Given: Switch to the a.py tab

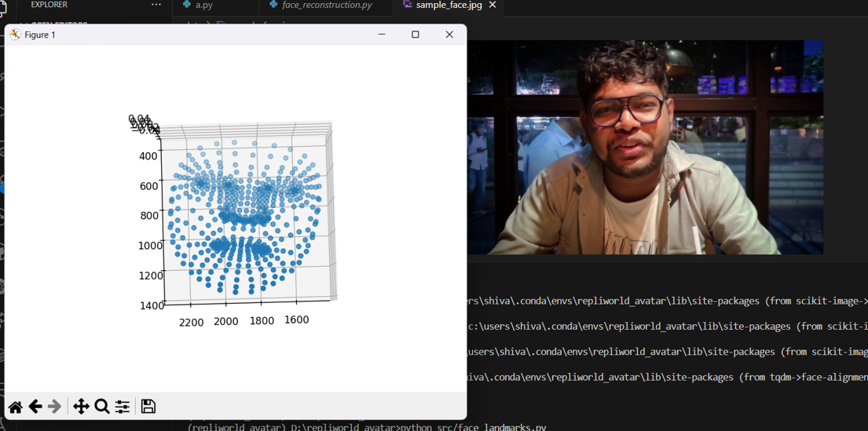Looking at the screenshot, I should [x=203, y=5].
